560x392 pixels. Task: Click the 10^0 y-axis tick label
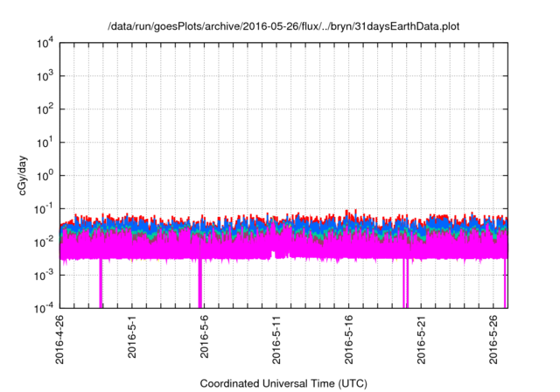click(x=45, y=176)
